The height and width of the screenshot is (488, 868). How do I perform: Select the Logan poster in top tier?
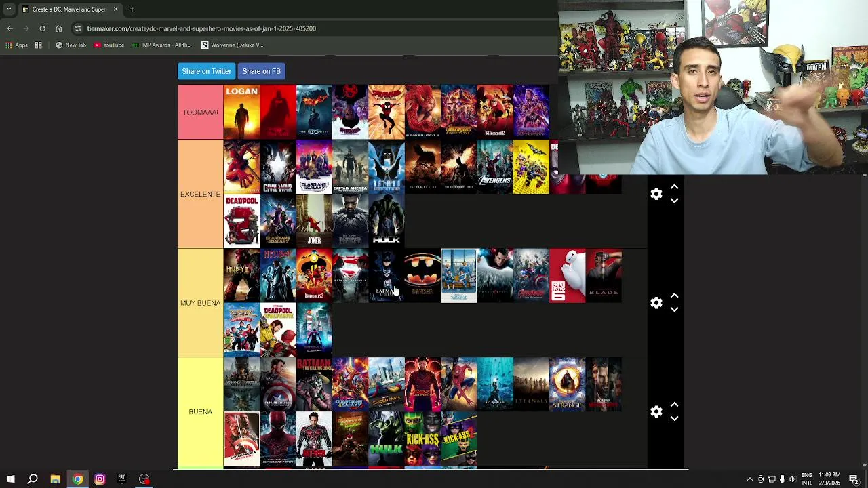click(241, 112)
